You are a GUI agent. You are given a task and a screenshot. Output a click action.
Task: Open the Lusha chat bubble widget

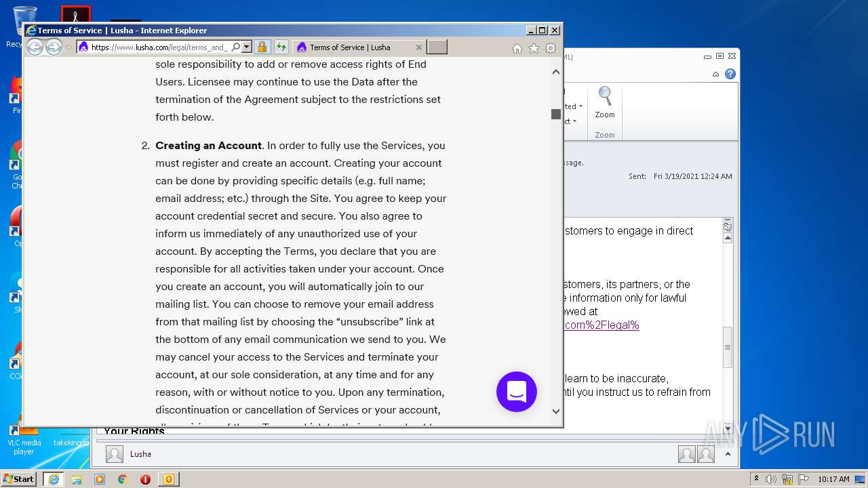(517, 392)
